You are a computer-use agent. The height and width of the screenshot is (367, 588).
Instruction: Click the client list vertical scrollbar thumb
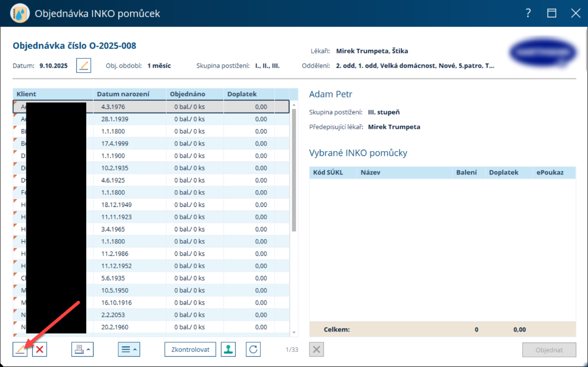tap(294, 170)
